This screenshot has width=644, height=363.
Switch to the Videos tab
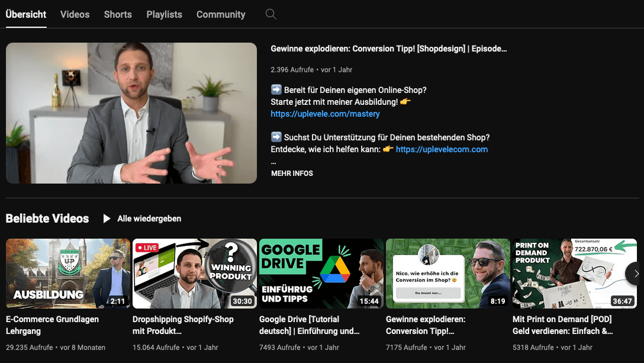click(75, 14)
